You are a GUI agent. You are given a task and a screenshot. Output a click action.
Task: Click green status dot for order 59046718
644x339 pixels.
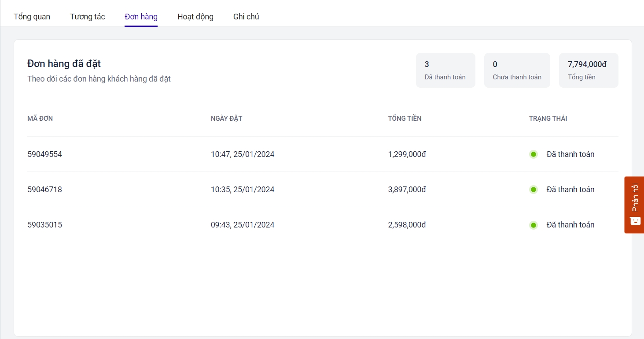534,190
